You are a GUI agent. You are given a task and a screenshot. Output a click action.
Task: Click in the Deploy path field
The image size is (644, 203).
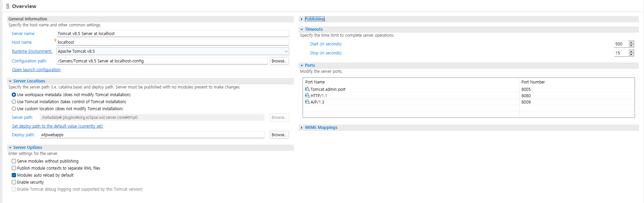[x=152, y=135]
